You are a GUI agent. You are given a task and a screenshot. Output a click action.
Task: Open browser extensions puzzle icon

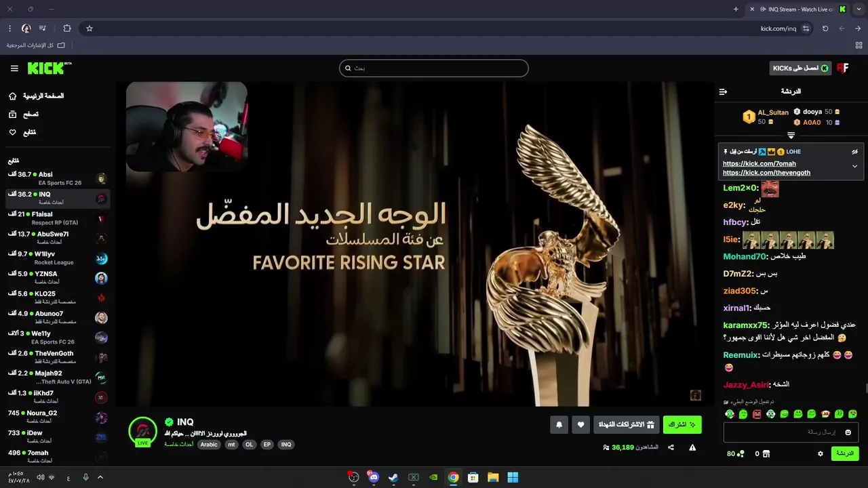66,28
